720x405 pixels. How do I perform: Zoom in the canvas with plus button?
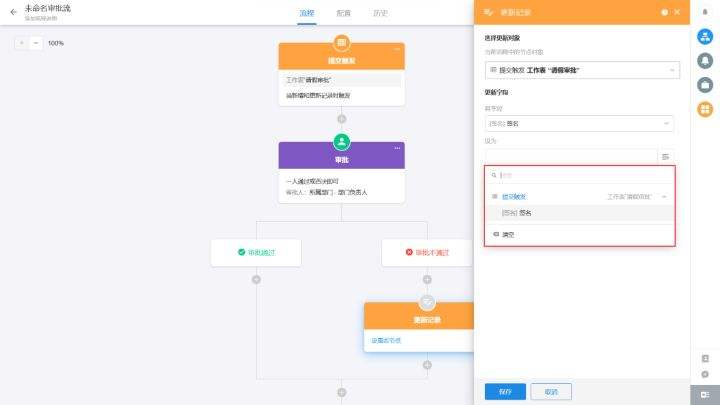pyautogui.click(x=22, y=43)
